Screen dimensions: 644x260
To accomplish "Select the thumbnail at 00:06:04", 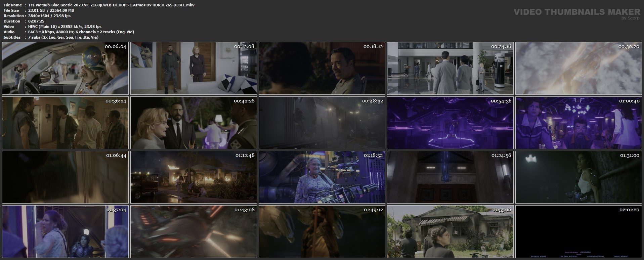I will point(65,68).
